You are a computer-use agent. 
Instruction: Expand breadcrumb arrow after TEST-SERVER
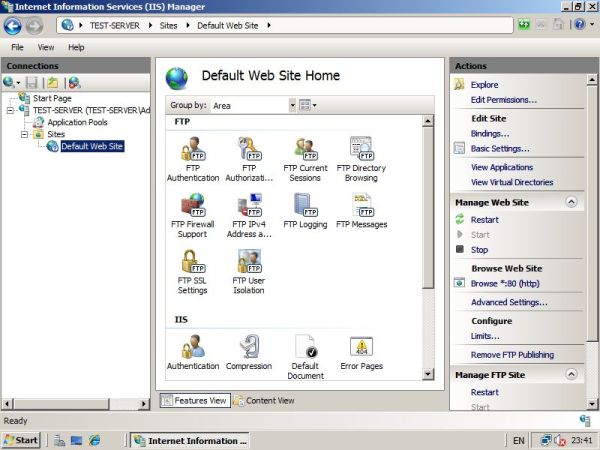pyautogui.click(x=150, y=25)
